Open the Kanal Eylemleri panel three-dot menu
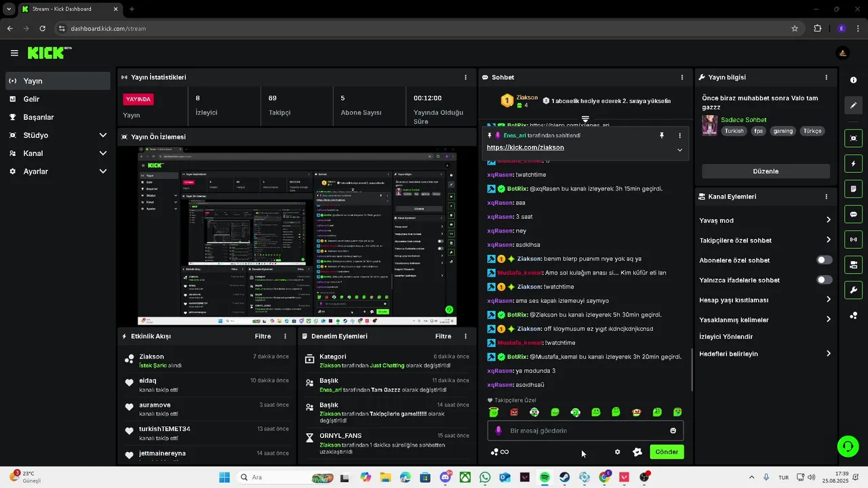The image size is (868, 488). (826, 197)
